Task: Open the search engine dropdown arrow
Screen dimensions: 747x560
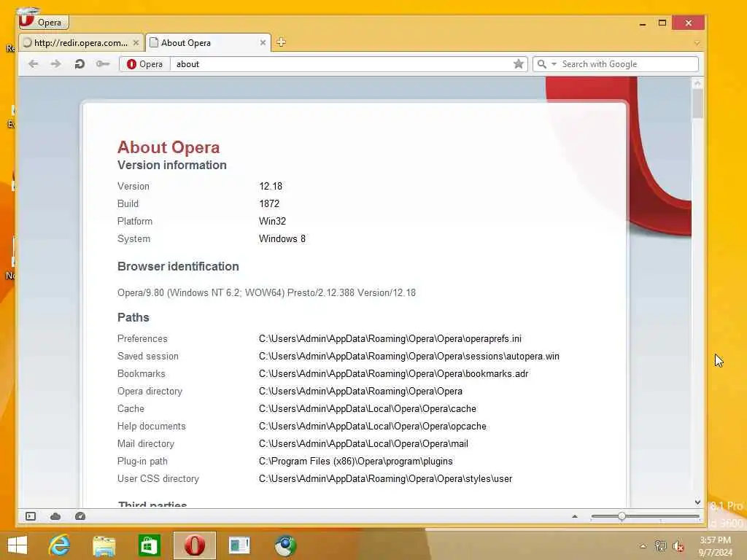Action: tap(554, 64)
